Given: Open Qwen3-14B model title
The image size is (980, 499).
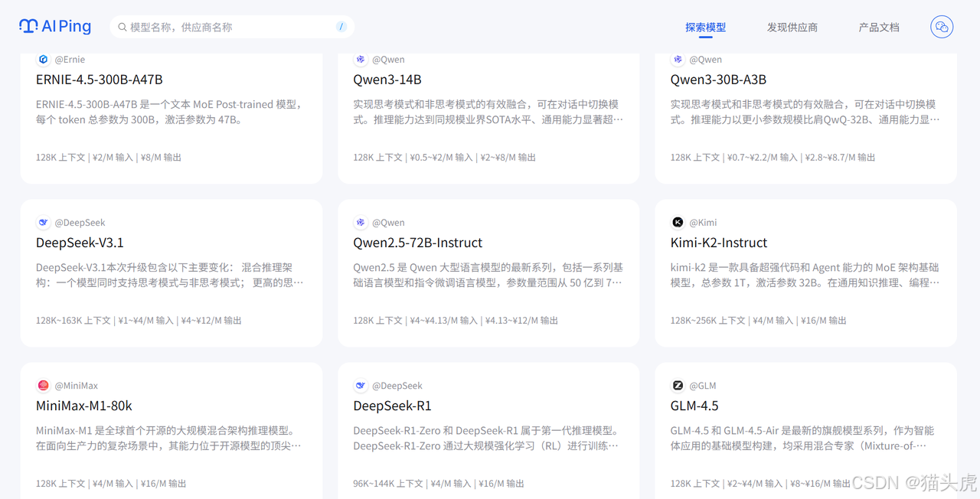Looking at the screenshot, I should click(387, 80).
